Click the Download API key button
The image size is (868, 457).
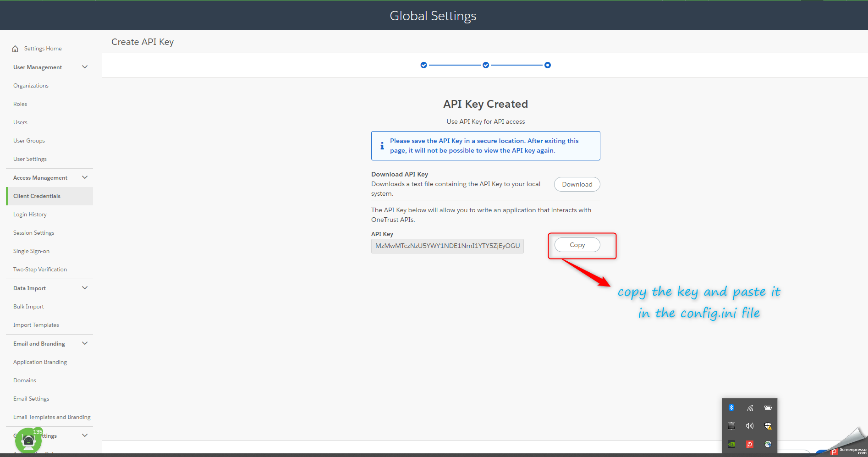click(577, 184)
